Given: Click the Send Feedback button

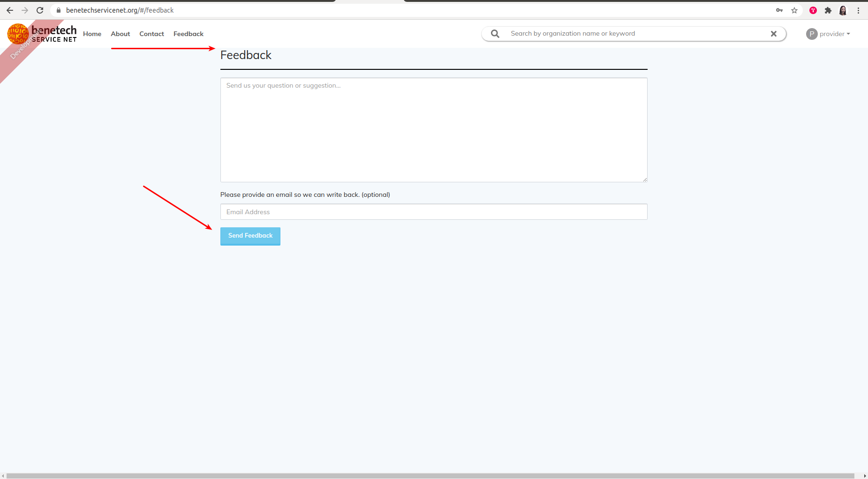Looking at the screenshot, I should 250,236.
